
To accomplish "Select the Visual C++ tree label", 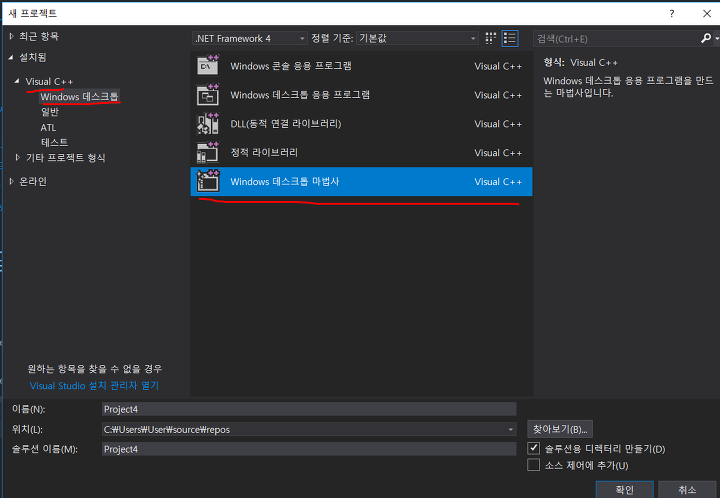I will coord(49,82).
